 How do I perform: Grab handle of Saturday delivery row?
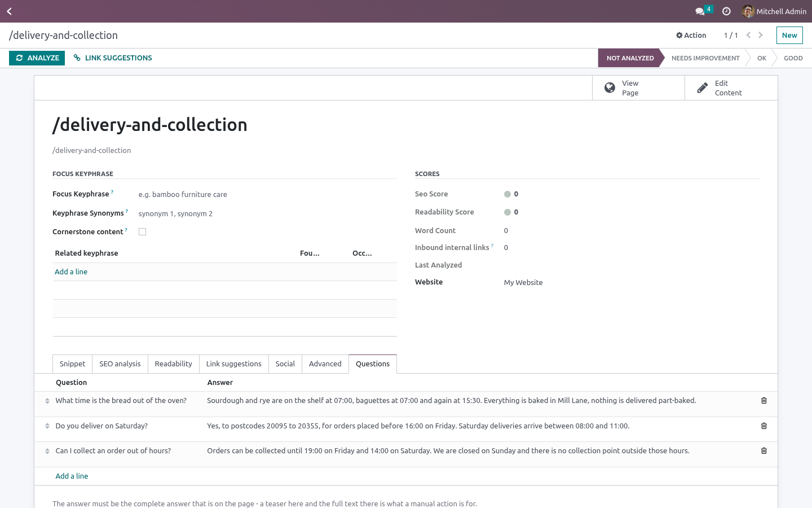(x=47, y=426)
